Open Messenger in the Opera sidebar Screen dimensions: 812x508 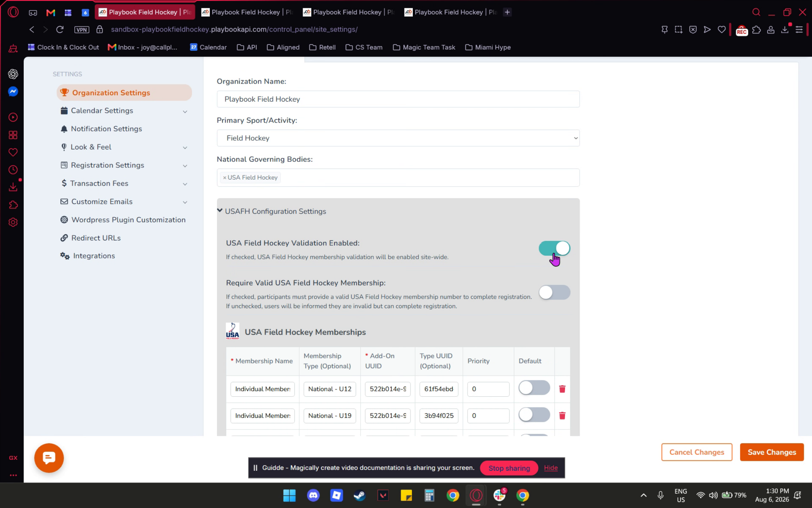click(x=13, y=91)
